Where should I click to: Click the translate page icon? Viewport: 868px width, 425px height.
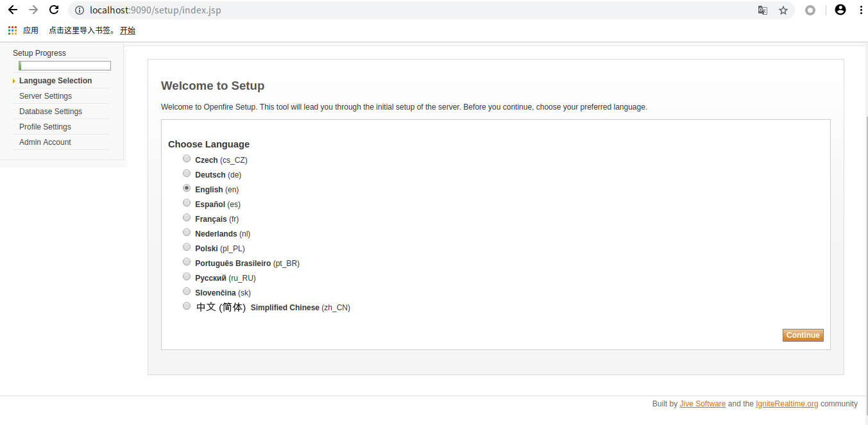tap(763, 10)
